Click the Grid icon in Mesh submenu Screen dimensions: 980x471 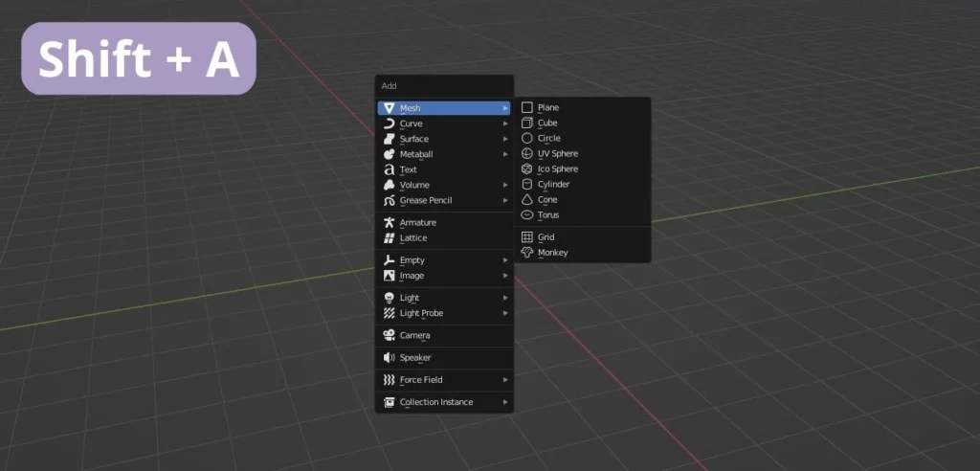(527, 237)
